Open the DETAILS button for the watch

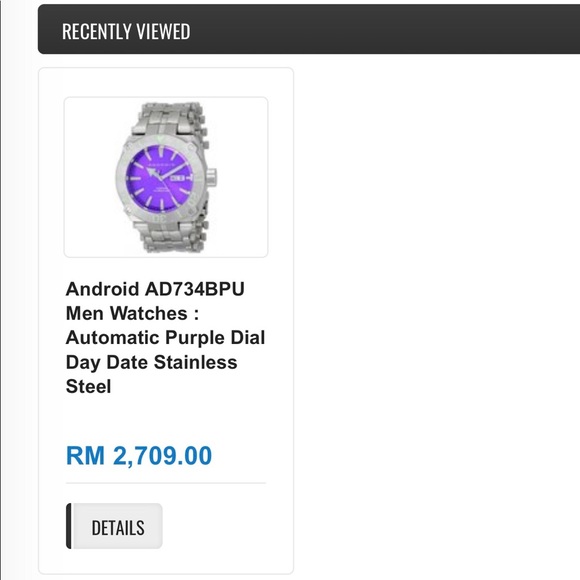coord(114,526)
